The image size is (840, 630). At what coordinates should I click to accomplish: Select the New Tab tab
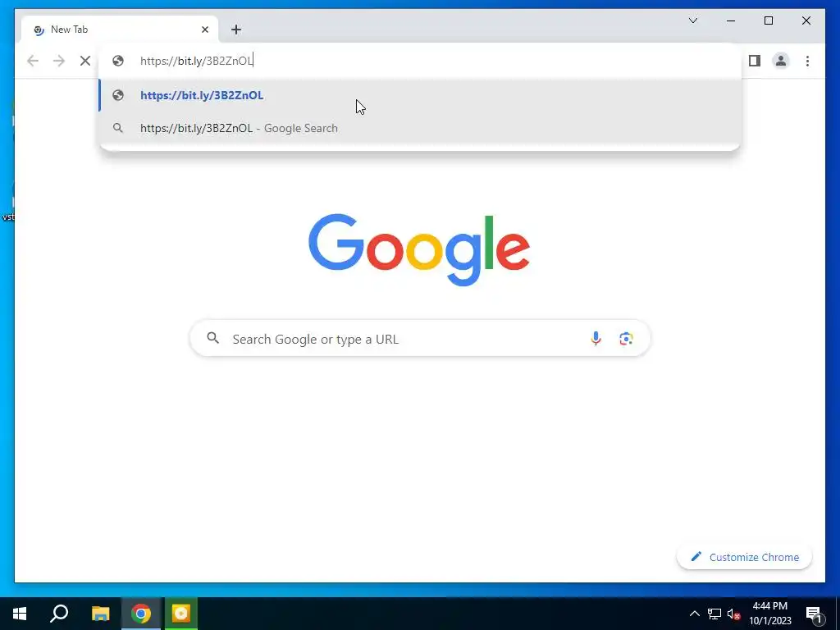tap(120, 30)
